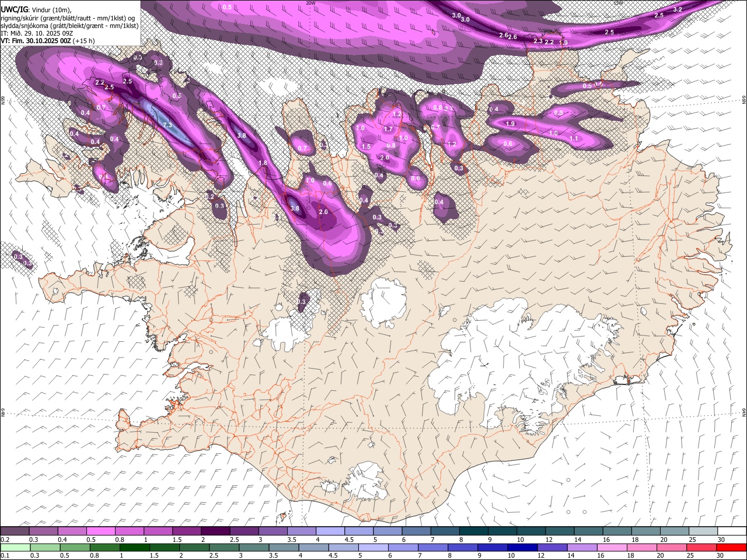This screenshot has width=747, height=560.
Task: Click the UWC/IG title text
Action: coord(14,9)
